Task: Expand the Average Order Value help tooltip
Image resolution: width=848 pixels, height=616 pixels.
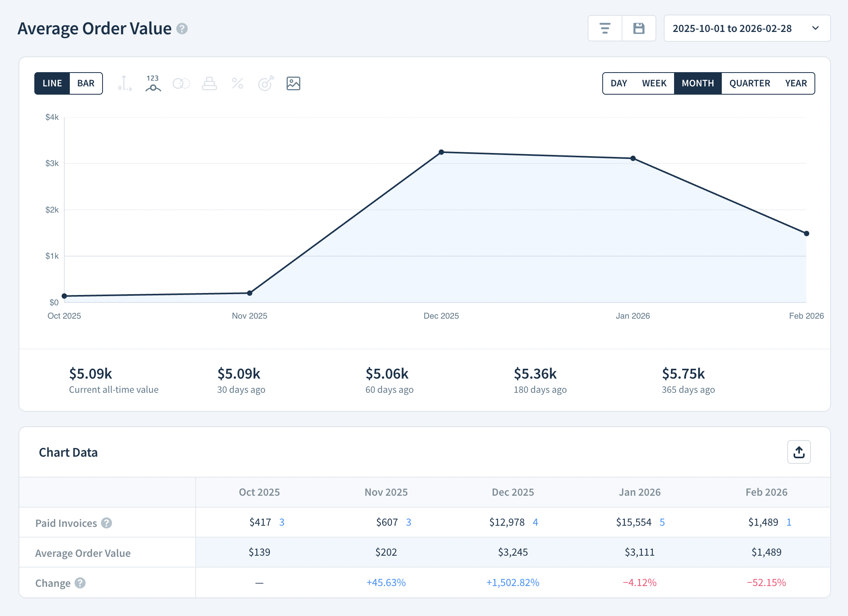Action: 182,28
